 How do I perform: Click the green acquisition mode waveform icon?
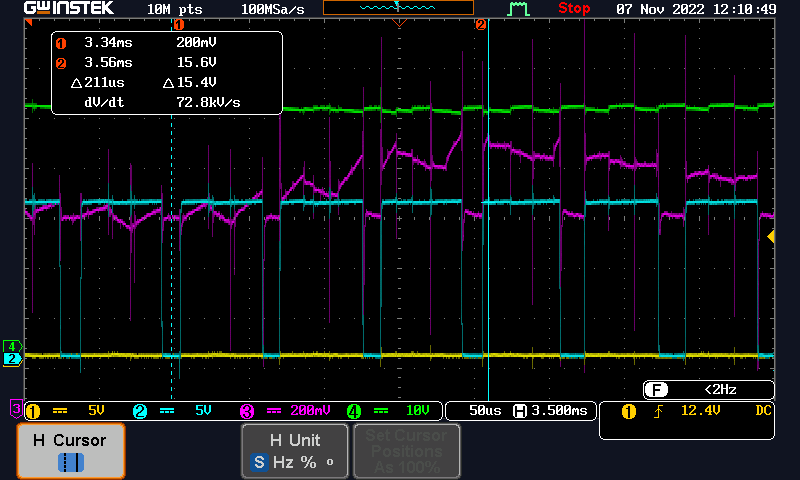[518, 9]
